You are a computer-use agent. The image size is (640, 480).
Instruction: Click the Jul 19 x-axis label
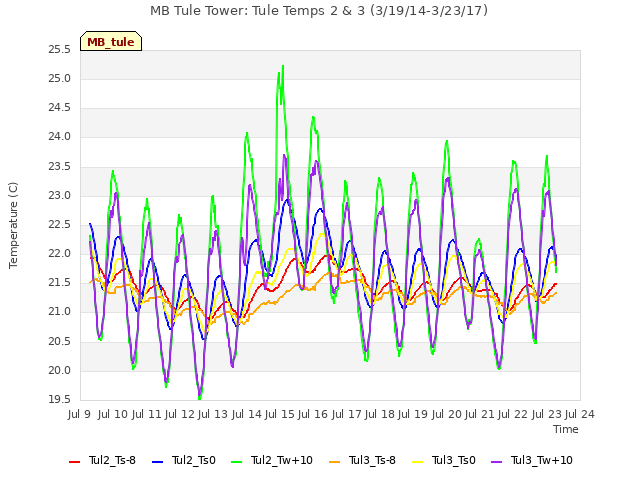pyautogui.click(x=413, y=414)
